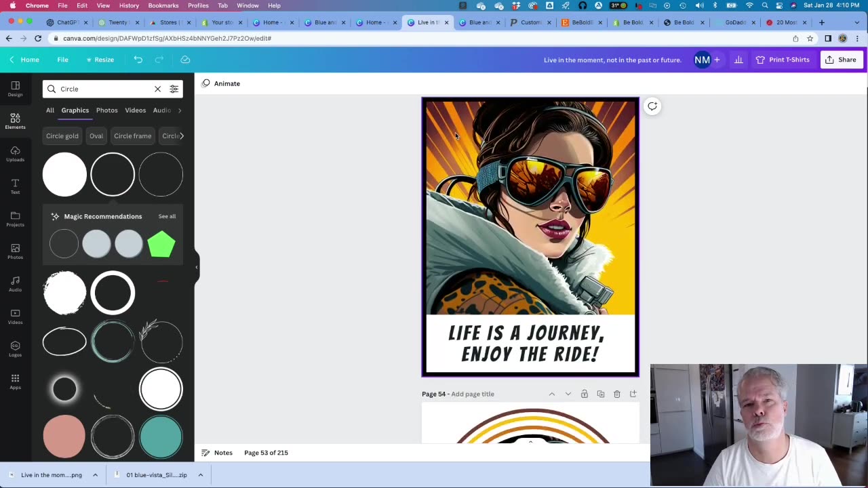Add the teal circle graphic
The width and height of the screenshot is (868, 488).
point(161,436)
